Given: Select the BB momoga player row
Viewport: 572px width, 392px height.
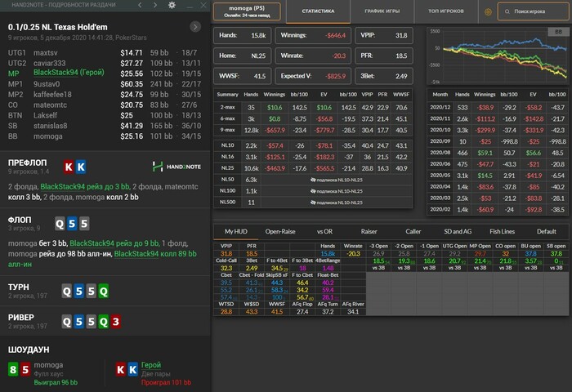Looking at the screenshot, I should tap(103, 136).
